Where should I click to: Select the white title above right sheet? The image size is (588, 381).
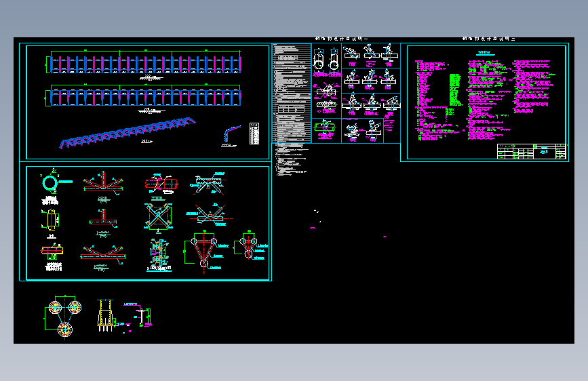[488, 39]
